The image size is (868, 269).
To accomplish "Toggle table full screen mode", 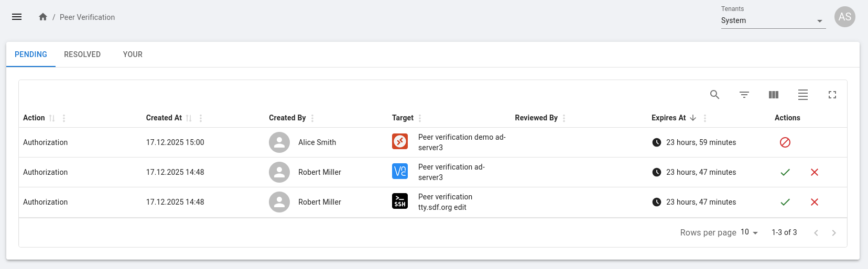I will point(832,95).
